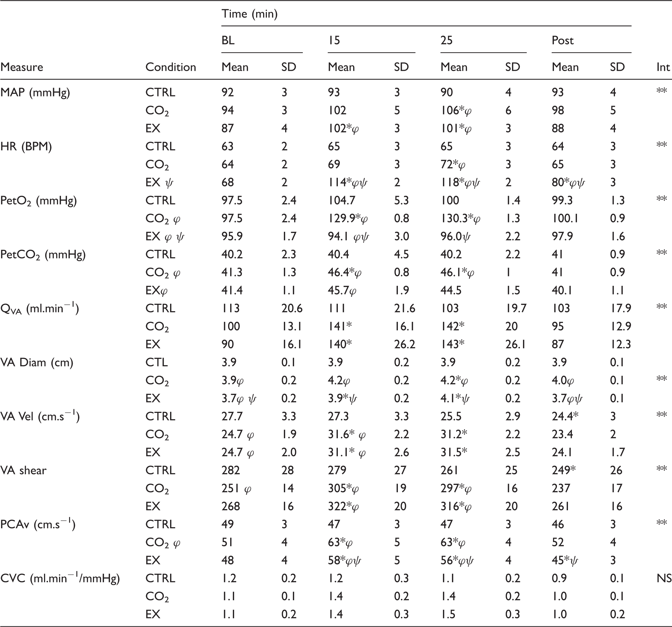Select the Time (min) header
The height and width of the screenshot is (627, 672).
pyautogui.click(x=249, y=14)
